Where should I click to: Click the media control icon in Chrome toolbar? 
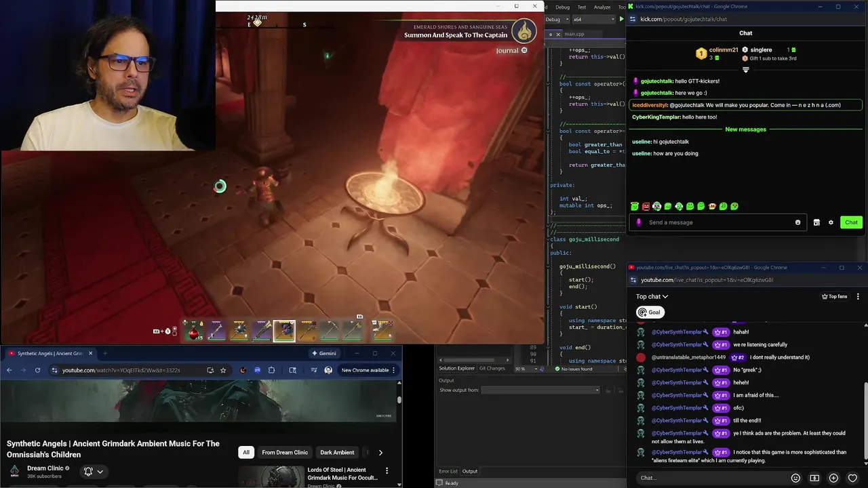pos(313,370)
